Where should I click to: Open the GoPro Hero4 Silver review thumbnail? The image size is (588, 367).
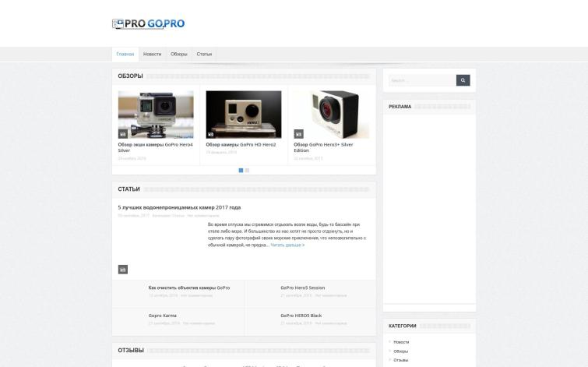pyautogui.click(x=156, y=115)
